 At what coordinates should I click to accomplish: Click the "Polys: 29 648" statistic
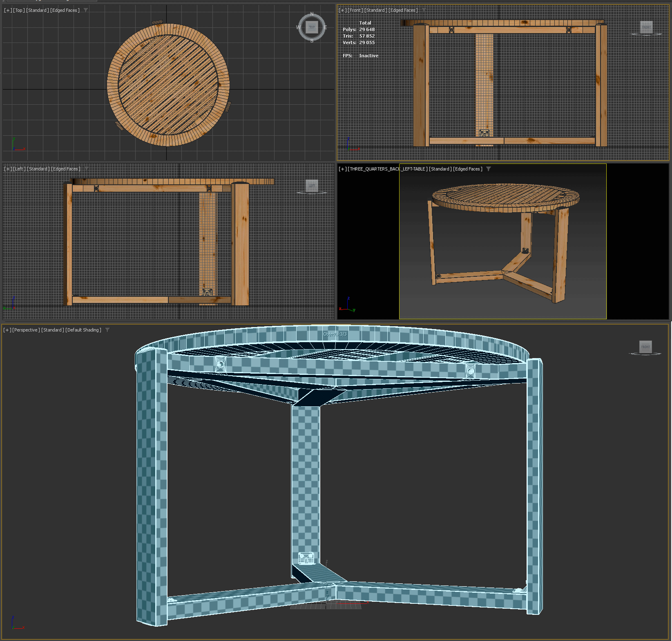pyautogui.click(x=359, y=29)
